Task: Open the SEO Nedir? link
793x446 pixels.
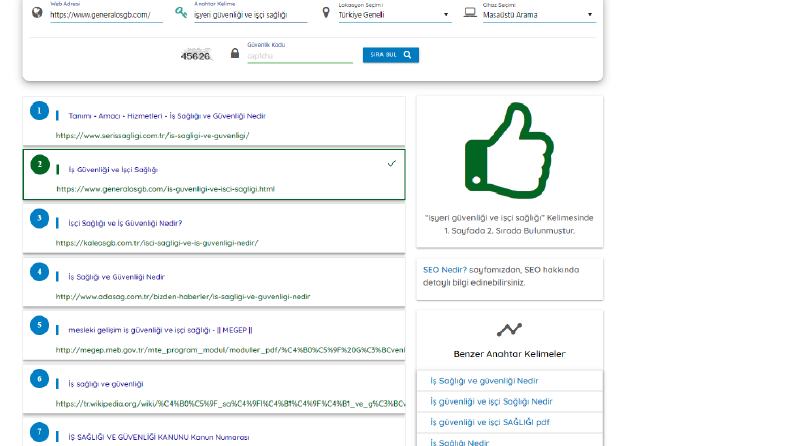Action: pyautogui.click(x=445, y=270)
